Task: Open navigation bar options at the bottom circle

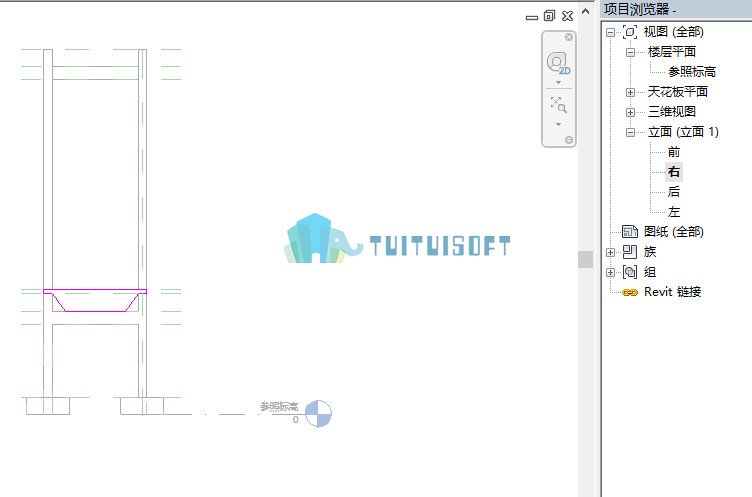Action: 569,140
